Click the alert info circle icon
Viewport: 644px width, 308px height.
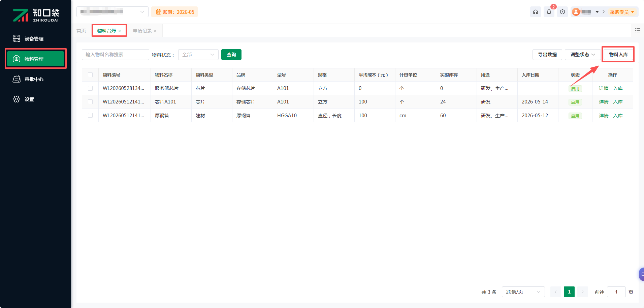click(x=562, y=12)
